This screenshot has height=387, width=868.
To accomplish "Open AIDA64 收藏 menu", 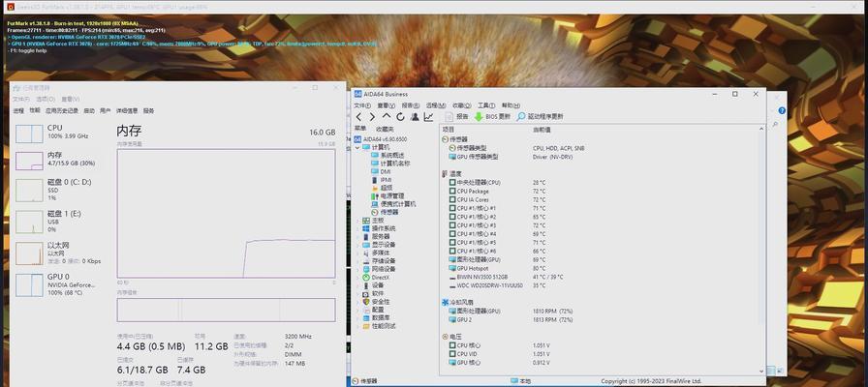I will click(461, 105).
